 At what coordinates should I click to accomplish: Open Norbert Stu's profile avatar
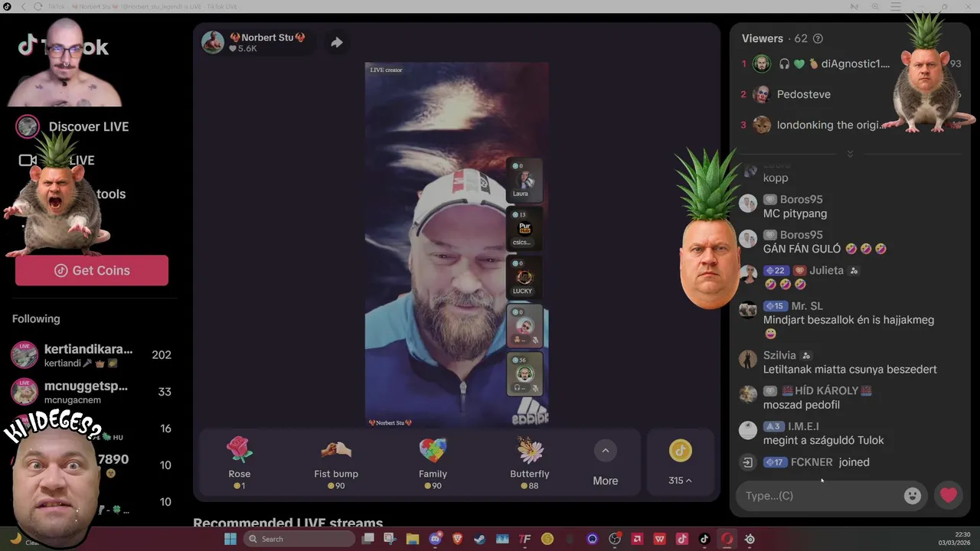[213, 42]
